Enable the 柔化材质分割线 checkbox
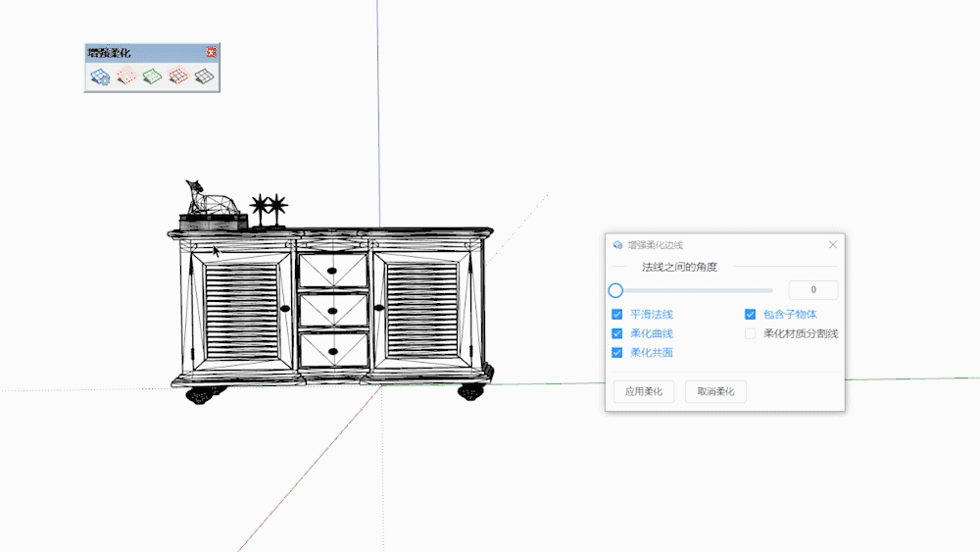Image resolution: width=980 pixels, height=552 pixels. click(751, 333)
